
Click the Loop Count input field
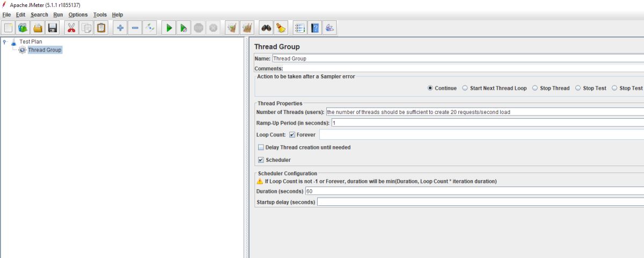tap(482, 135)
